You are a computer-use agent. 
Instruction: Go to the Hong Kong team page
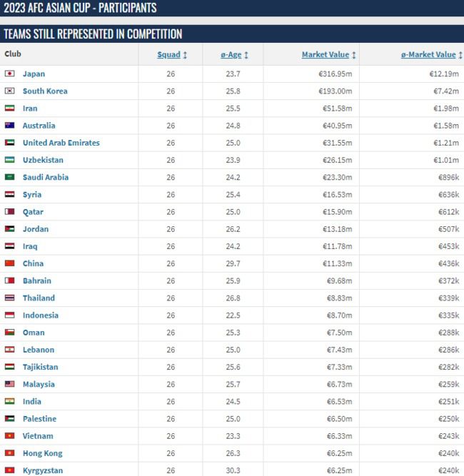(x=42, y=453)
